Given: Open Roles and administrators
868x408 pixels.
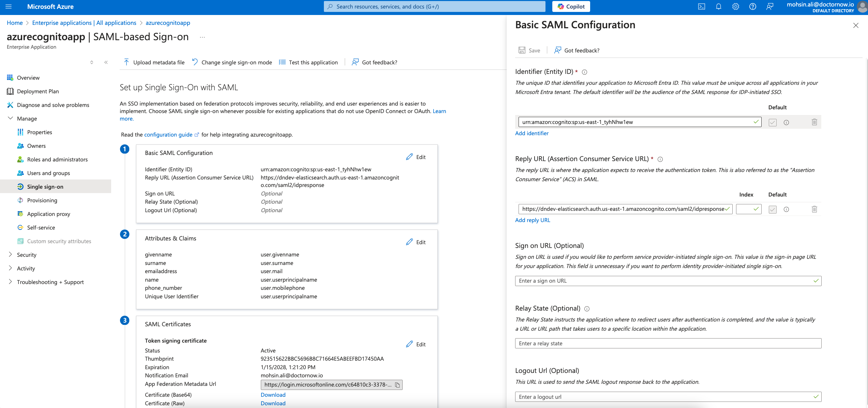Looking at the screenshot, I should 57,159.
